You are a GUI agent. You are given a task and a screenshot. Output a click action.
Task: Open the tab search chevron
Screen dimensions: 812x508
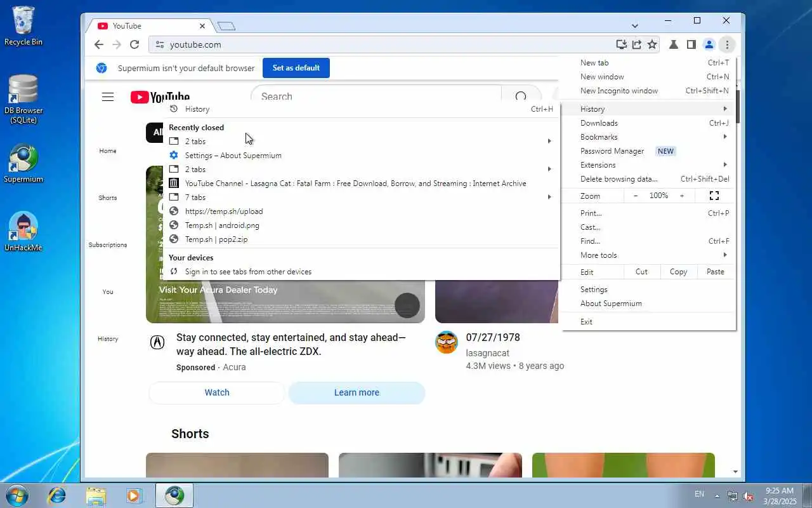point(634,26)
